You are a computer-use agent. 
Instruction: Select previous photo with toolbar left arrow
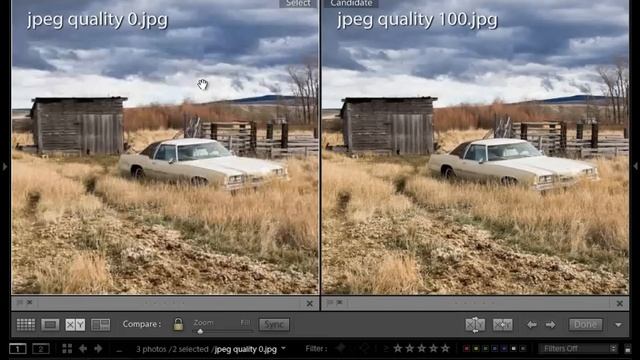[x=531, y=325]
